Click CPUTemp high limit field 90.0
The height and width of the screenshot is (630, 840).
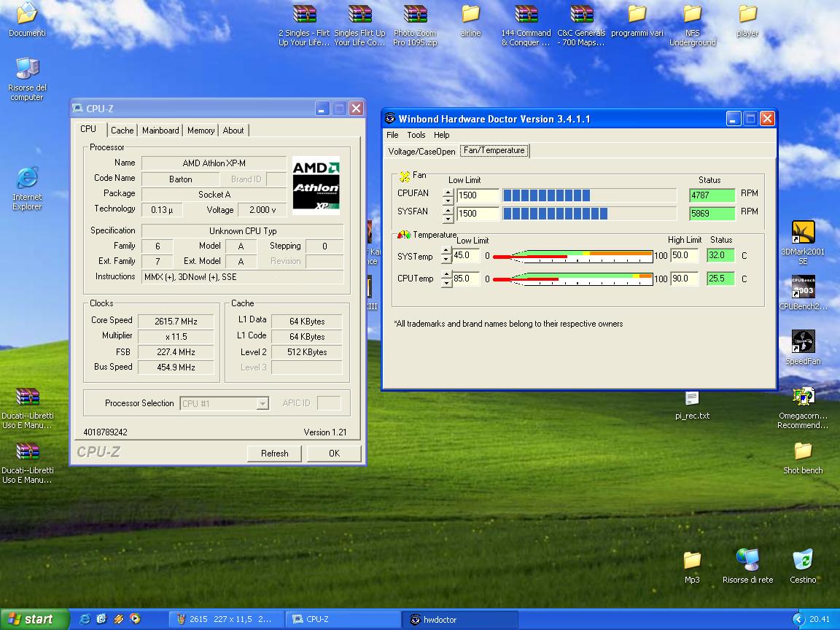pyautogui.click(x=684, y=279)
